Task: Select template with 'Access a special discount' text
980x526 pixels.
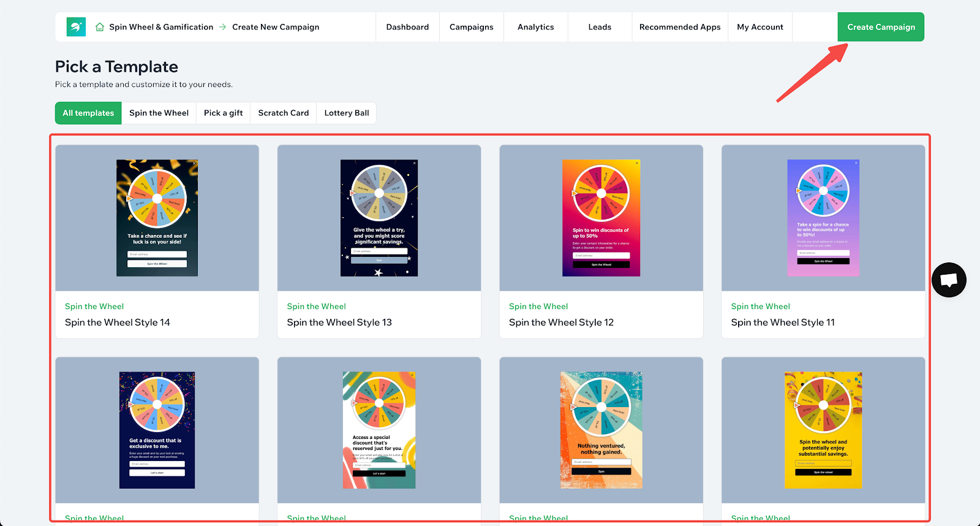Action: [x=379, y=430]
